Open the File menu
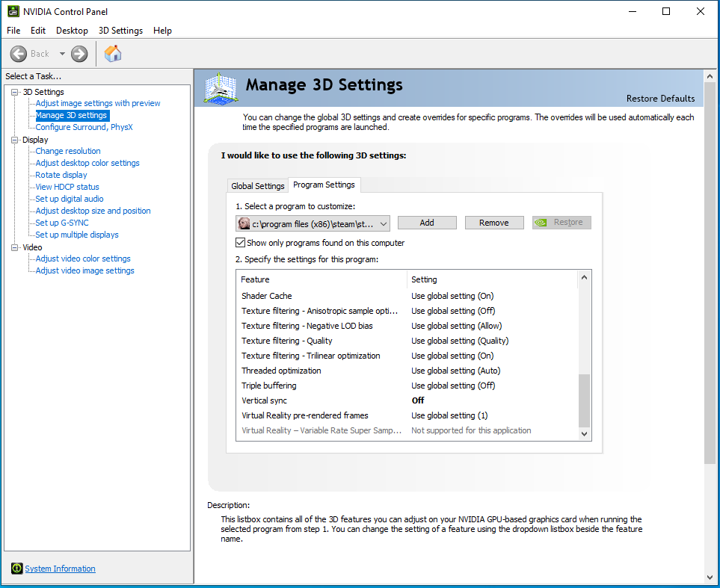Image resolution: width=720 pixels, height=588 pixels. point(13,31)
